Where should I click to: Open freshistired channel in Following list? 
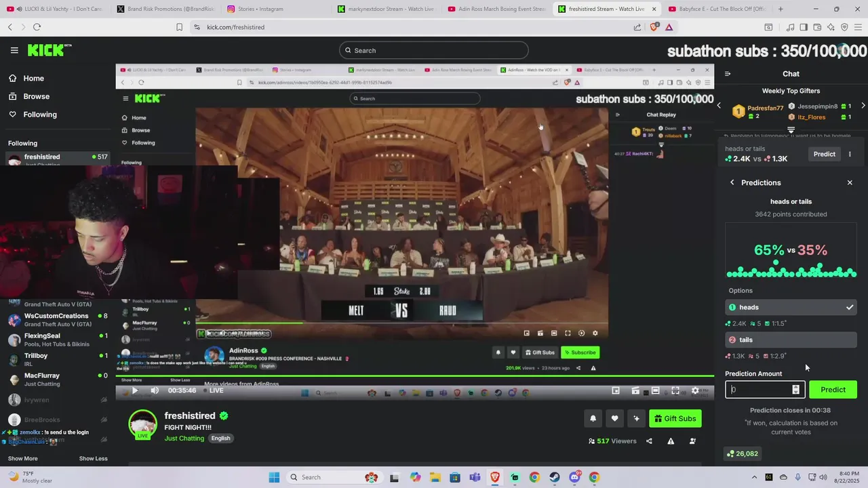pyautogui.click(x=58, y=160)
